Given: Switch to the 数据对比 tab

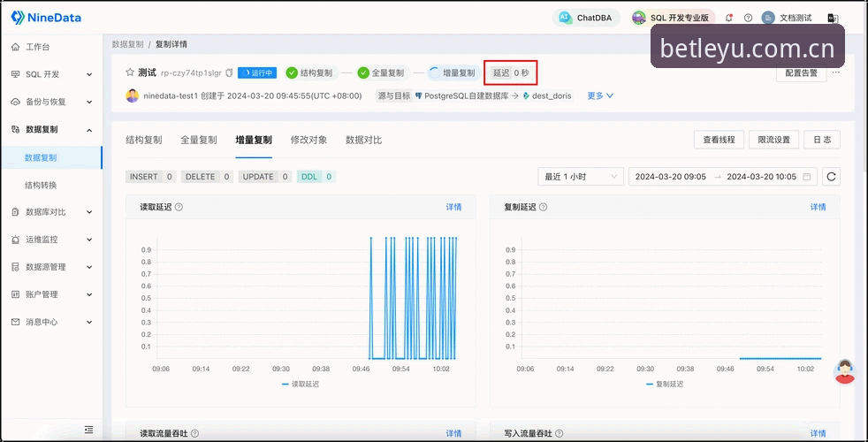Looking at the screenshot, I should click(363, 141).
